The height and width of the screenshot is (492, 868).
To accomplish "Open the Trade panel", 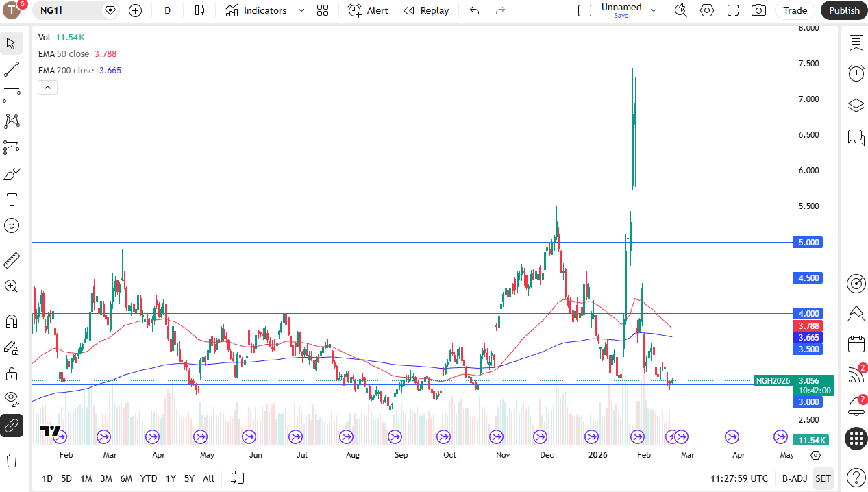I will 795,10.
